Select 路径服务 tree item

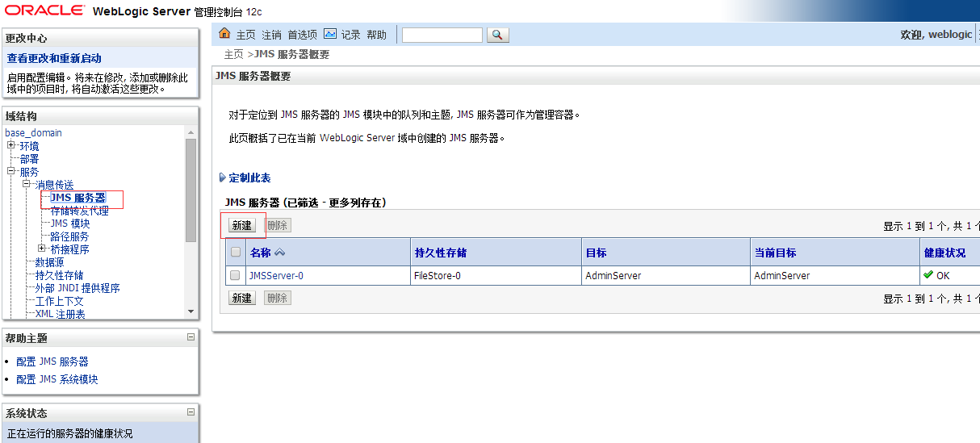(x=69, y=236)
